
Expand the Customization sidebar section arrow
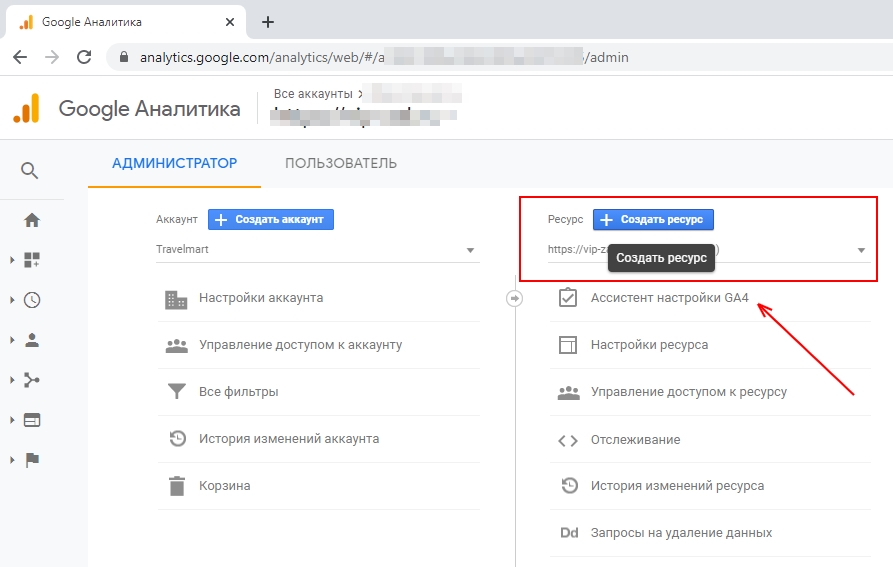coord(12,260)
